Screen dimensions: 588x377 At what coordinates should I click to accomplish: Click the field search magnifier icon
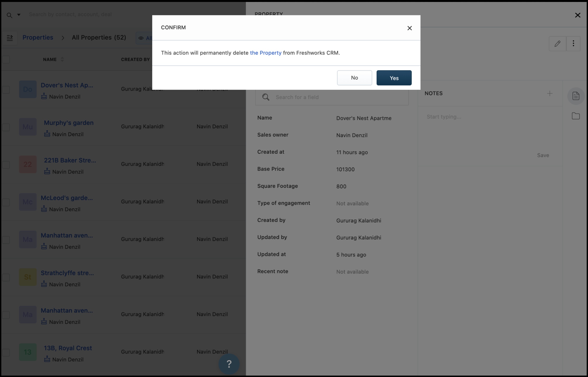point(266,97)
